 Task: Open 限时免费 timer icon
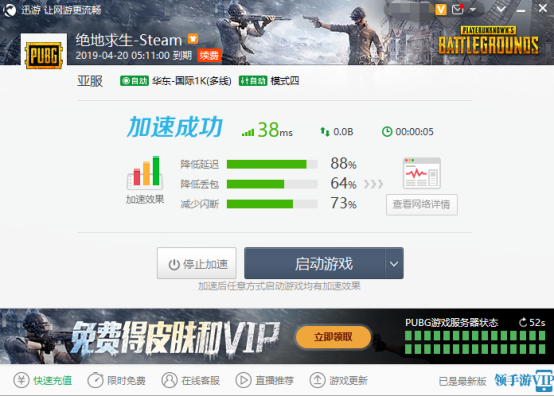pos(95,380)
